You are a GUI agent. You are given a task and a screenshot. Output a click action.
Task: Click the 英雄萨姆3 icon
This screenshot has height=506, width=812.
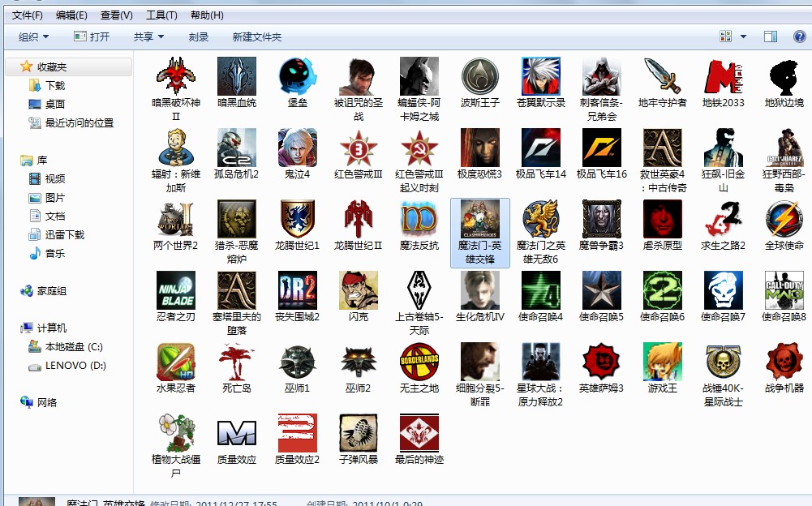pyautogui.click(x=602, y=362)
